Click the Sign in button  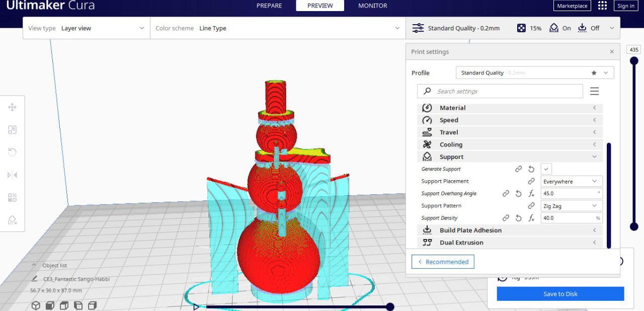point(626,6)
